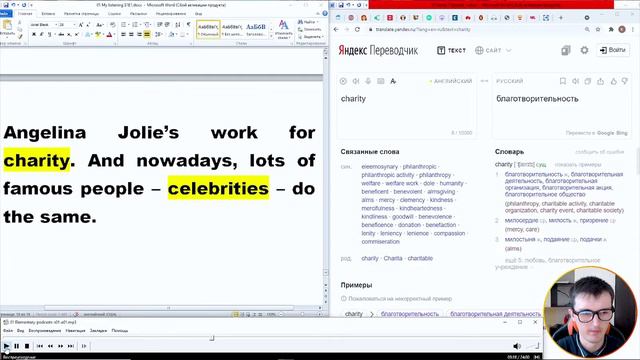Apply strikethrough in Word ribbon

click(61, 35)
